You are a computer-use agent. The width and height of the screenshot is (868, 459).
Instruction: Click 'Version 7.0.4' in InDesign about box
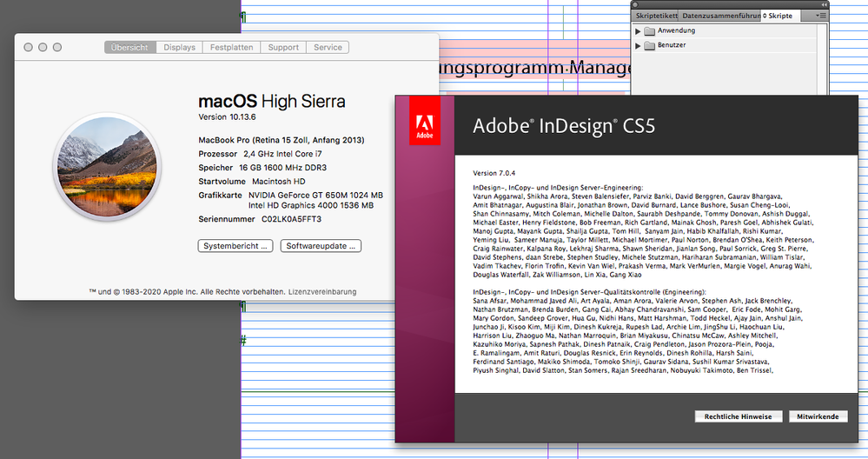494,173
